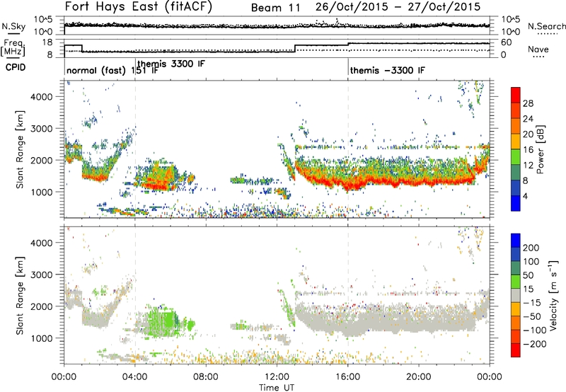Click the 'Time UT' axis label
Viewport: 566px width, 392px height.
[277, 388]
